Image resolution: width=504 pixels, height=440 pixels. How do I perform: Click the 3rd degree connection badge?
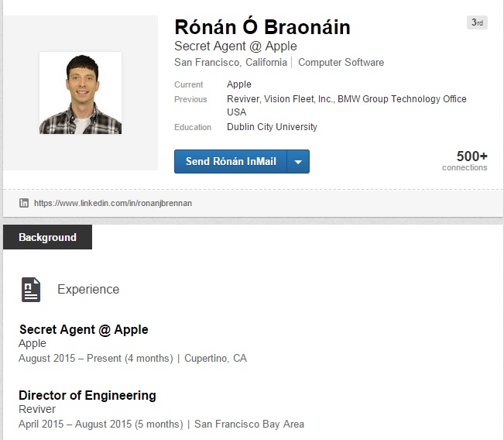click(x=477, y=22)
